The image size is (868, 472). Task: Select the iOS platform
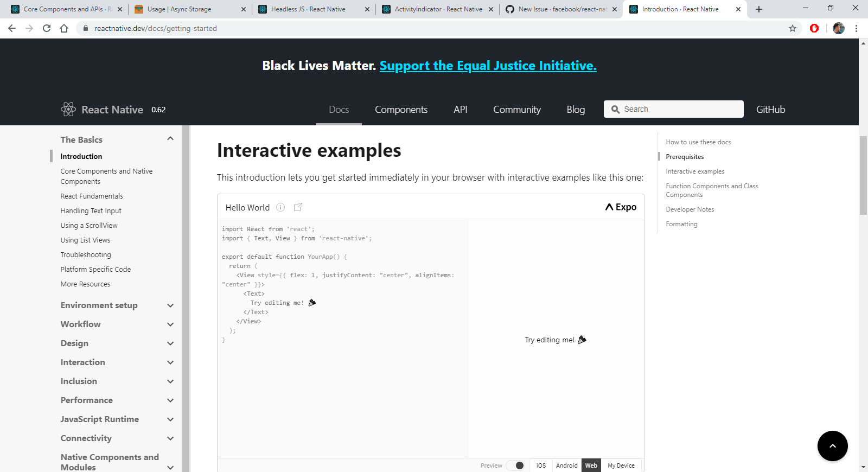point(541,465)
